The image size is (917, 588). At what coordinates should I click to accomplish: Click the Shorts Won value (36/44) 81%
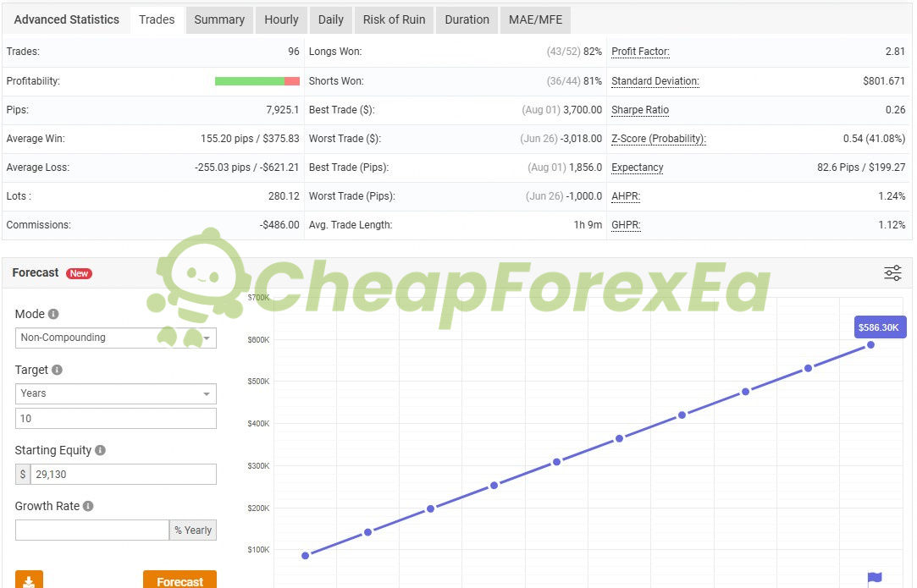coord(574,81)
